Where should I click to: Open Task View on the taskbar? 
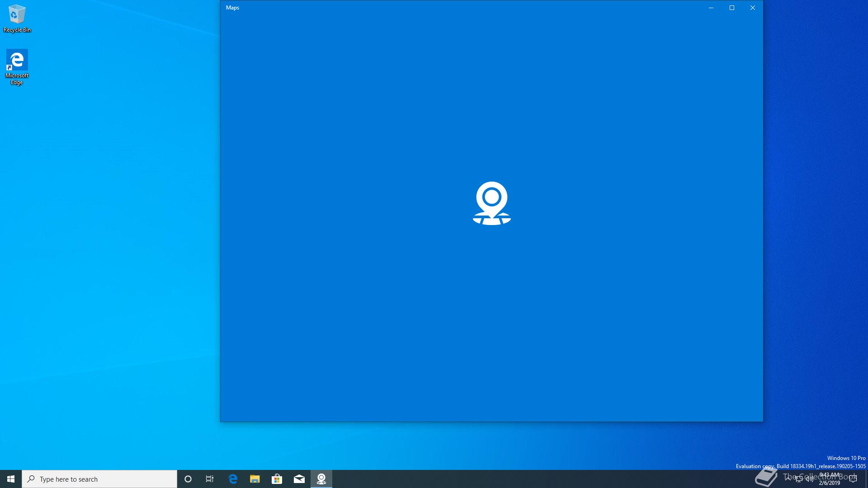(x=210, y=479)
